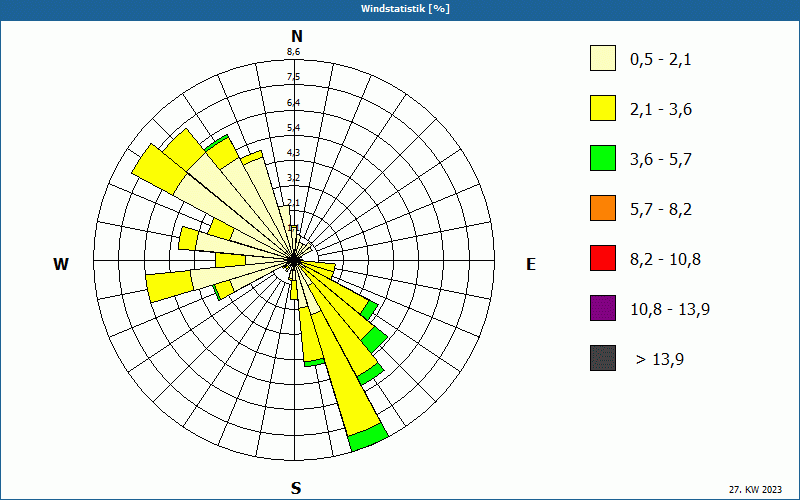Image resolution: width=800 pixels, height=500 pixels.
Task: Click the '> 13,9' legend label
Action: coord(660,360)
